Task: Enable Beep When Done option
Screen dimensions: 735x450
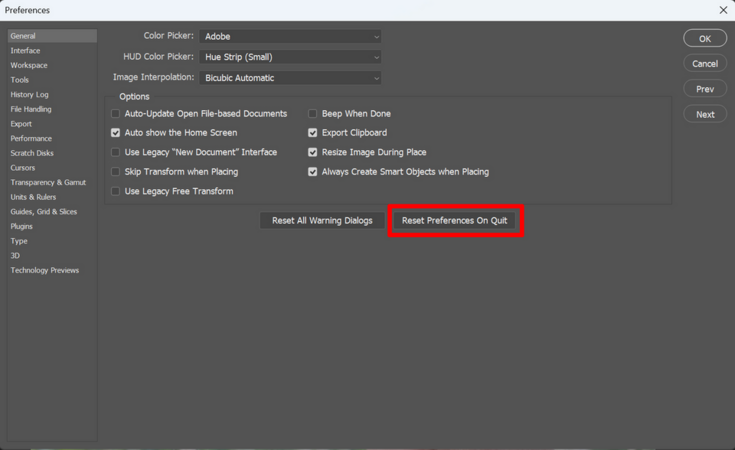Action: 313,114
